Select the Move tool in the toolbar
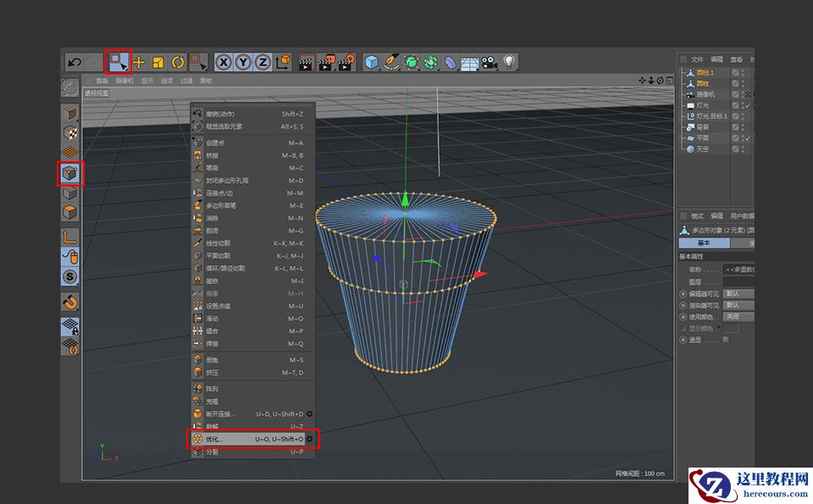The width and height of the screenshot is (813, 504). click(x=140, y=61)
